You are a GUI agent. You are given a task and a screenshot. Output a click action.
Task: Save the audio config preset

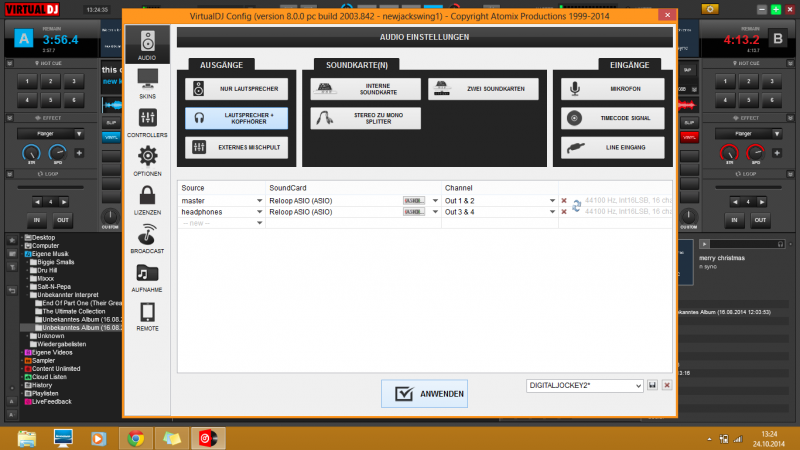[653, 386]
